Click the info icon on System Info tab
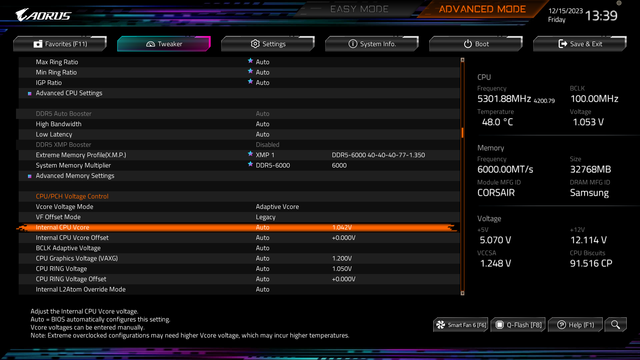 353,44
